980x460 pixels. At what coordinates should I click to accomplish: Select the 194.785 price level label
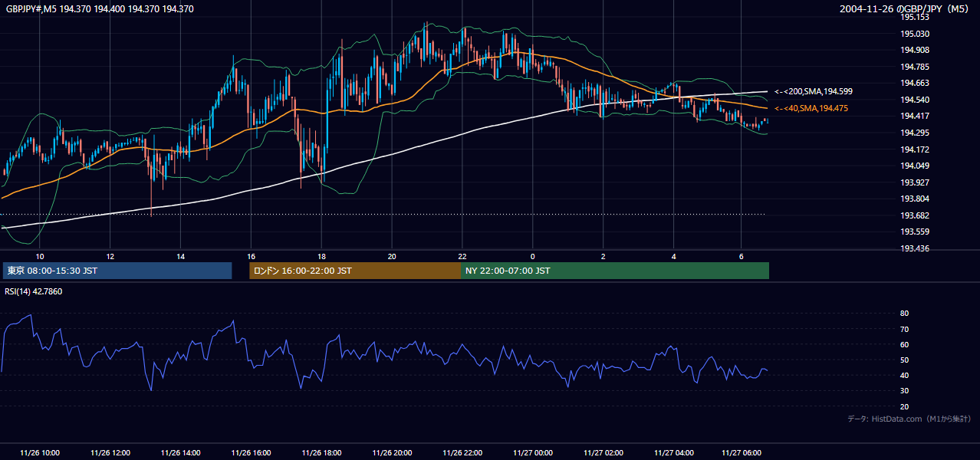(x=915, y=67)
